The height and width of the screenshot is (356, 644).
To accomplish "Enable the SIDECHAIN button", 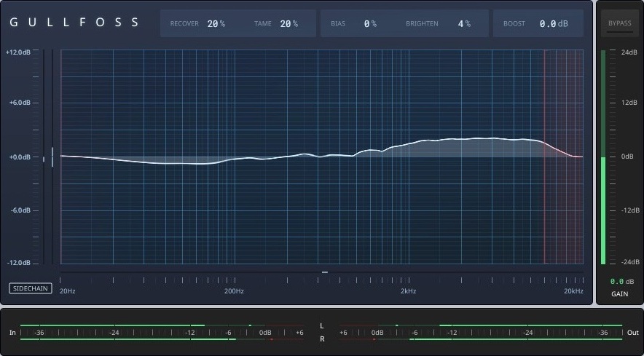I will (31, 289).
